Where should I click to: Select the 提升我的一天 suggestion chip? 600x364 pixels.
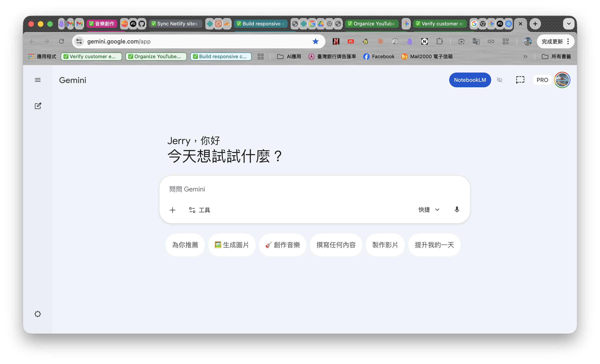pyautogui.click(x=434, y=245)
